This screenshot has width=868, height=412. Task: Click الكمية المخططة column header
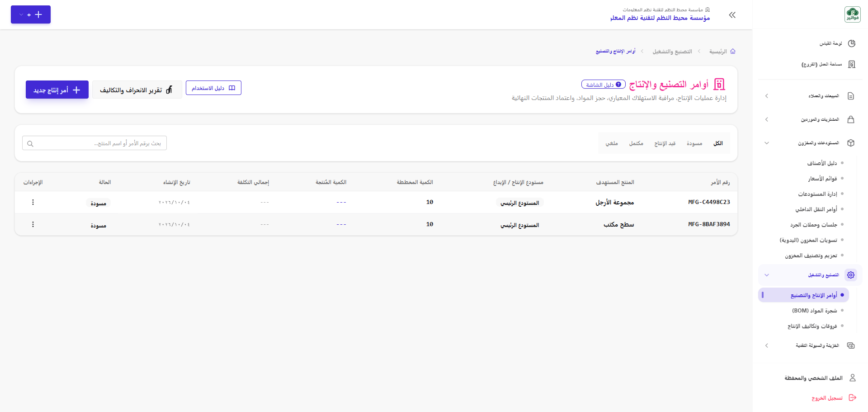[x=415, y=182]
